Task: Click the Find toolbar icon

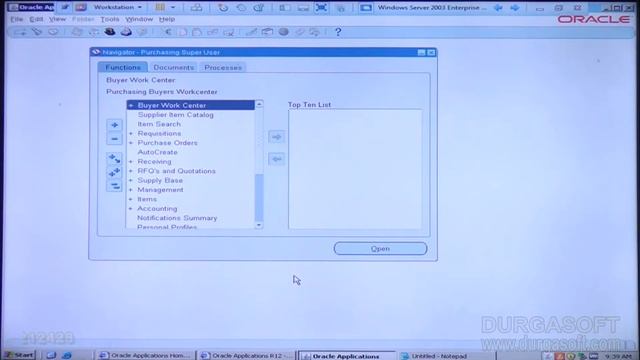Action: point(37,32)
